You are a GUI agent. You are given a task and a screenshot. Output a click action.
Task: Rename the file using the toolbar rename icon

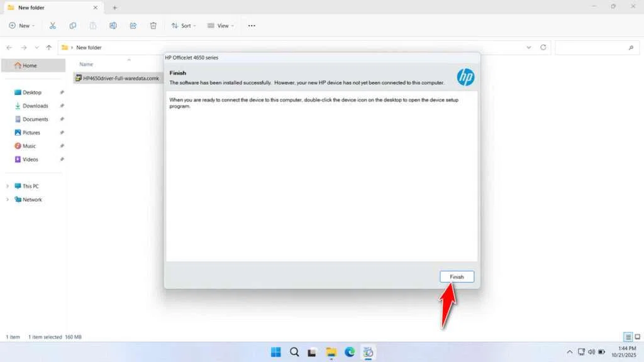point(113,26)
